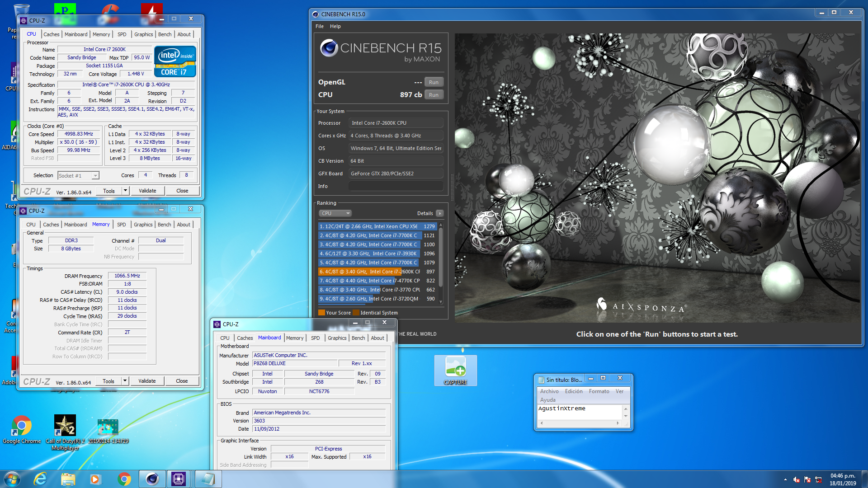Image resolution: width=868 pixels, height=488 pixels.
Task: Click the Identical System legend swatch
Action: pyautogui.click(x=356, y=313)
